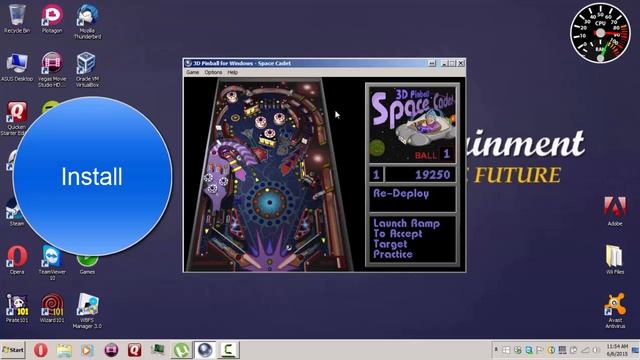The height and width of the screenshot is (360, 640).
Task: Select the Quicken Starter Edition desktop icon
Action: (17, 118)
